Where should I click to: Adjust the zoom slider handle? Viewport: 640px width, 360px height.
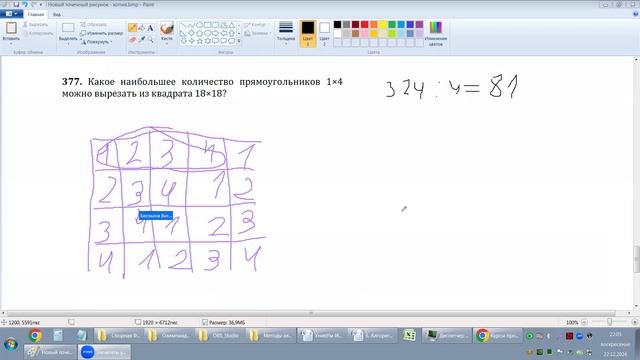(609, 322)
